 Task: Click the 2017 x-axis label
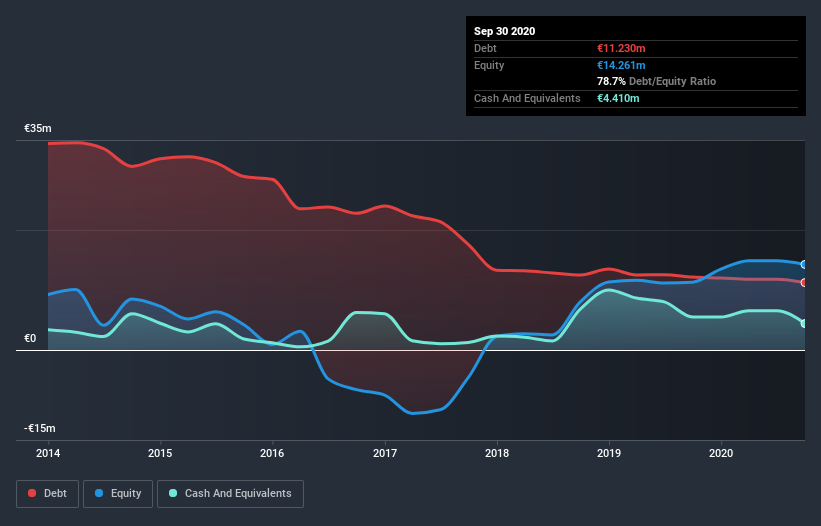point(385,453)
